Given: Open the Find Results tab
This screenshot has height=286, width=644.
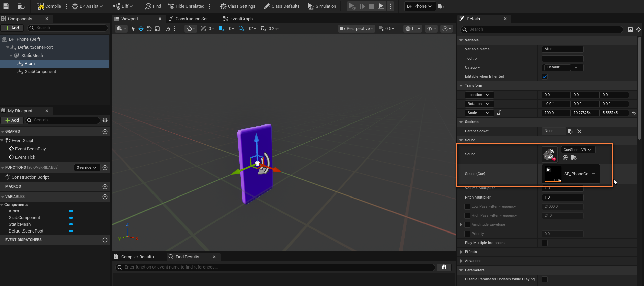Looking at the screenshot, I should (187, 257).
